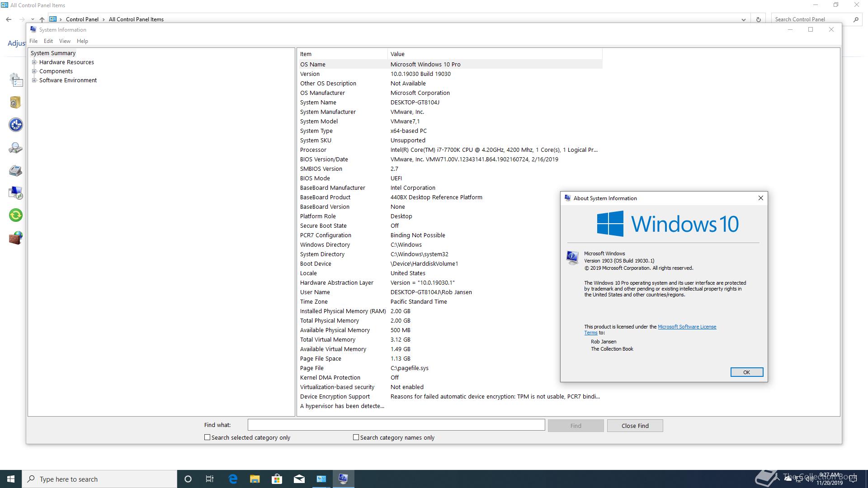
Task: Select the Software Environment tree item
Action: pos(68,80)
